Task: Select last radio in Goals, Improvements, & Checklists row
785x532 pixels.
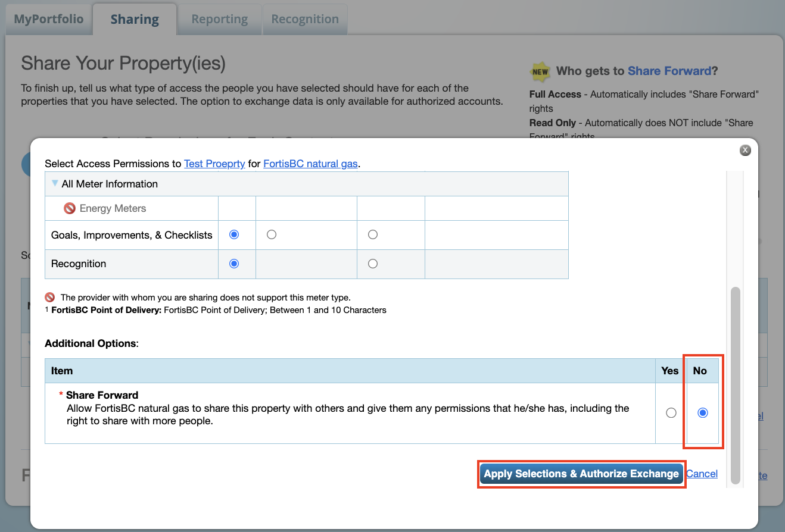Action: click(373, 235)
